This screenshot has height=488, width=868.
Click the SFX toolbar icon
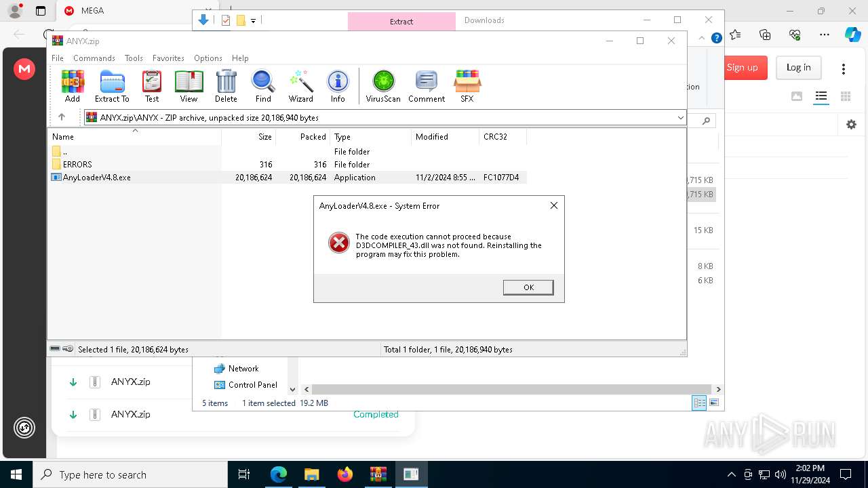pyautogui.click(x=467, y=86)
